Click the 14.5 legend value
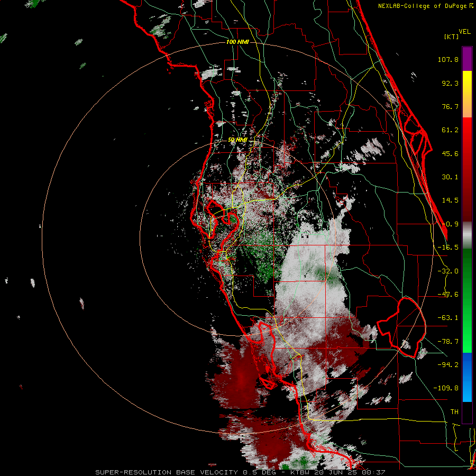 [x=450, y=200]
